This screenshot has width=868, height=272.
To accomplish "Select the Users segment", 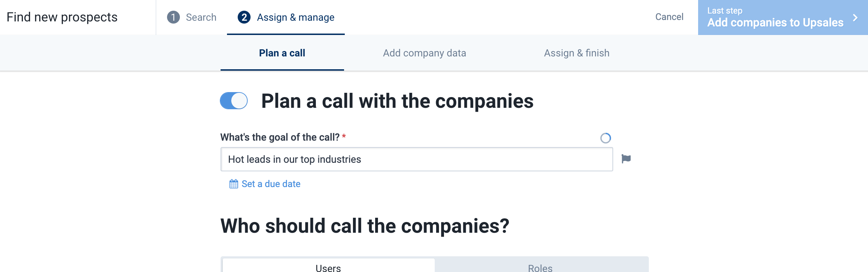I will tap(328, 266).
